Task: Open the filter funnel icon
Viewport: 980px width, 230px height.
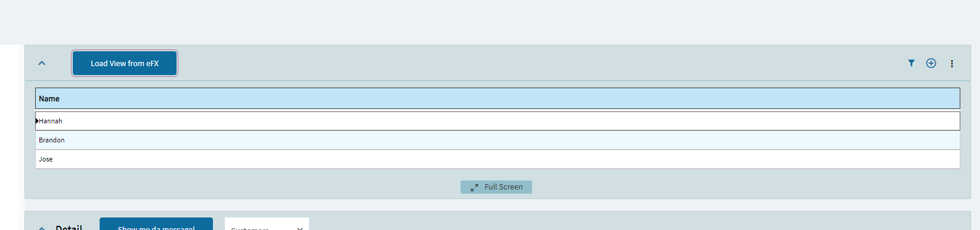Action: [911, 63]
